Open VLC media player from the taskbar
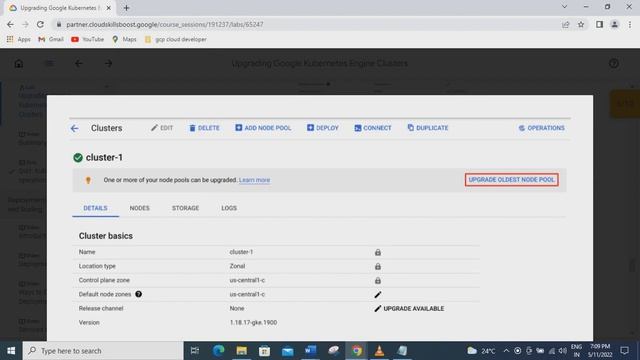Image resolution: width=640 pixels, height=360 pixels. click(379, 351)
